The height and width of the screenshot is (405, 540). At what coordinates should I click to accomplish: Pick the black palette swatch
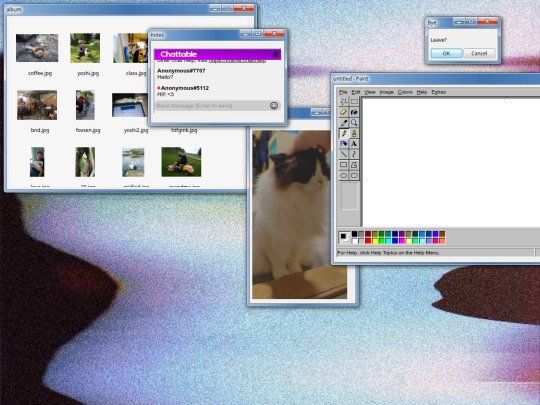pyautogui.click(x=354, y=234)
